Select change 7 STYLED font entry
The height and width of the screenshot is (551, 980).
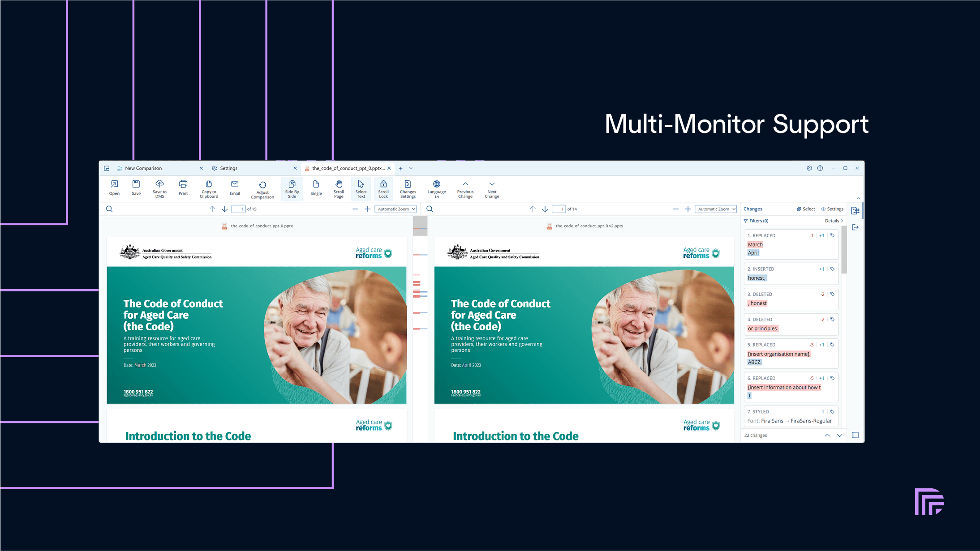tap(791, 416)
